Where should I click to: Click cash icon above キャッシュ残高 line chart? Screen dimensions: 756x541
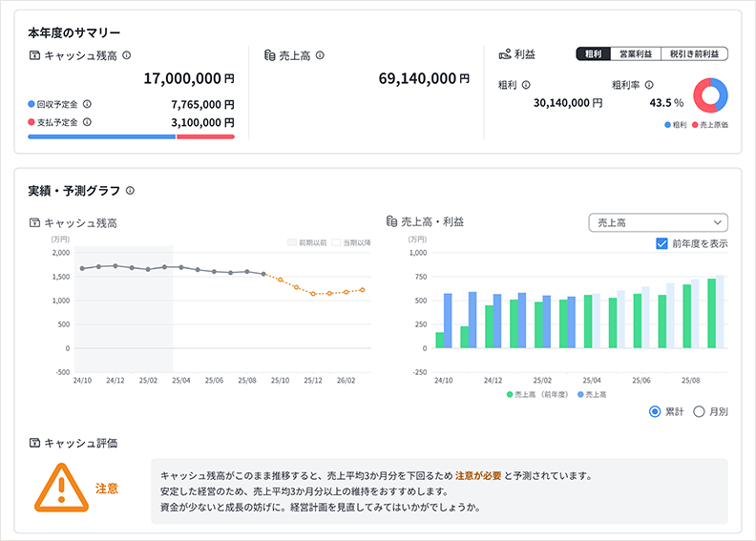[x=34, y=222]
